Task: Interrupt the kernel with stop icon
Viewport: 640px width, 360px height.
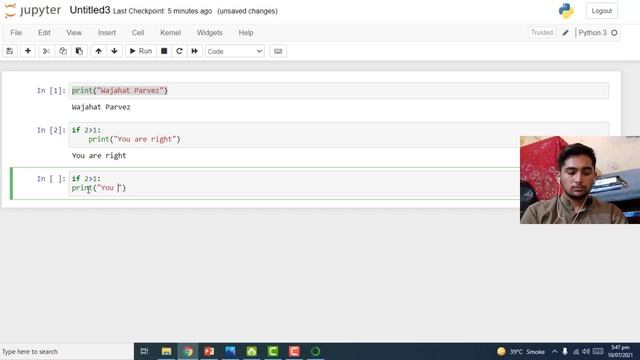Action: point(164,51)
